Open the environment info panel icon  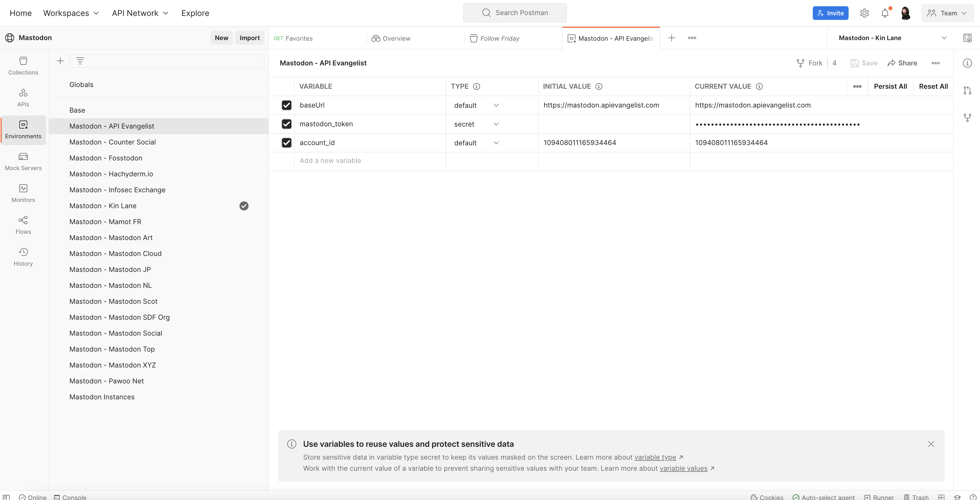coord(967,63)
